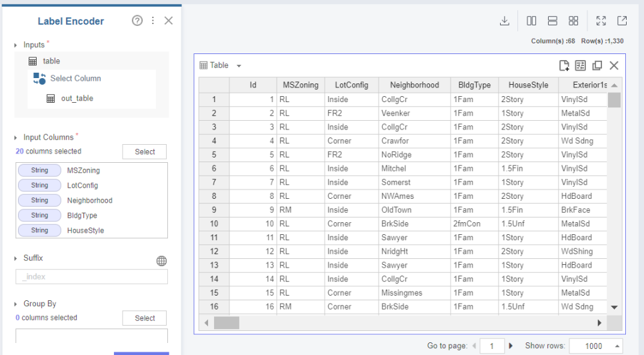The image size is (644, 355).
Task: Open the Table view type dropdown
Action: [x=239, y=66]
